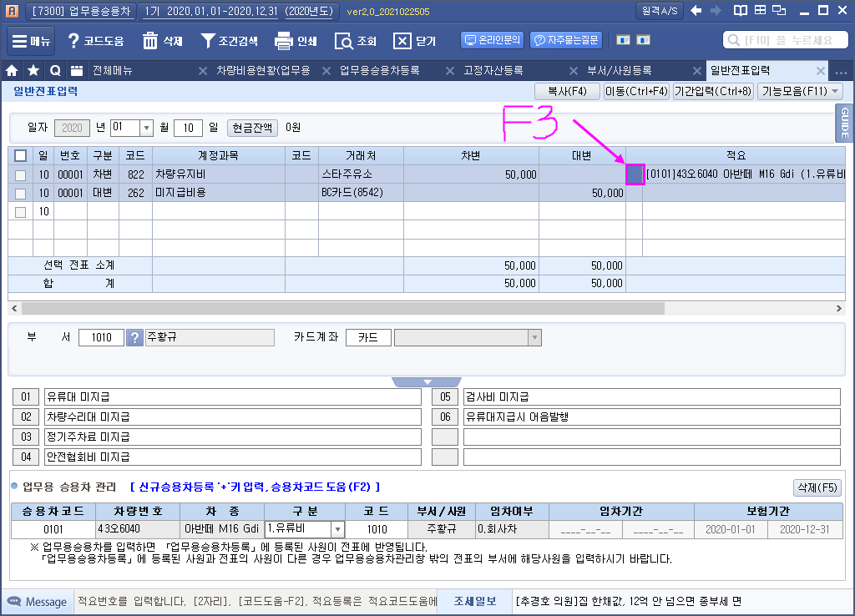Check the 미지급비용 row checkbox

(x=20, y=194)
